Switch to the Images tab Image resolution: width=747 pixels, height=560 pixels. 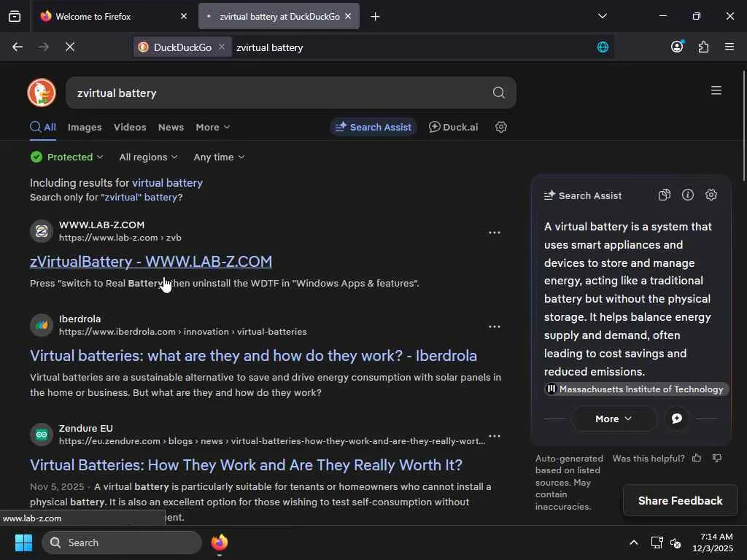(85, 127)
